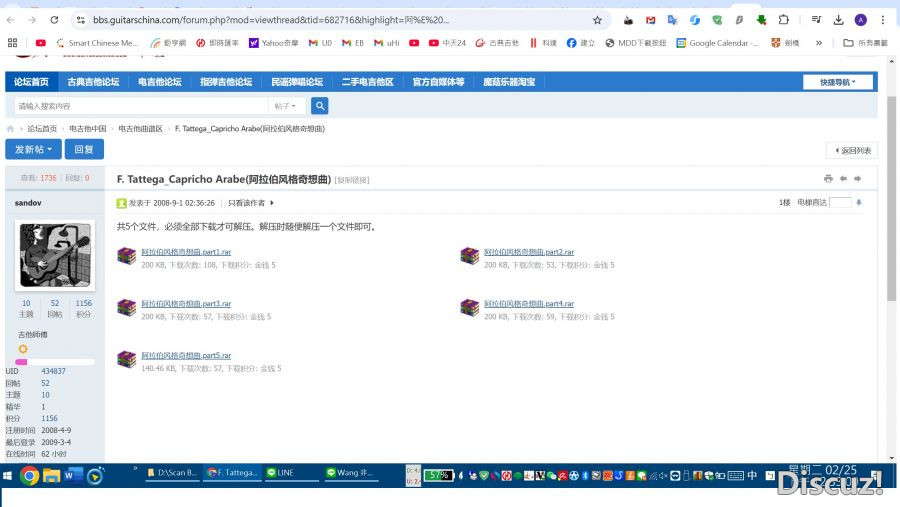900x507 pixels.
Task: Reload the page with the browser refresh button
Action: click(x=54, y=20)
